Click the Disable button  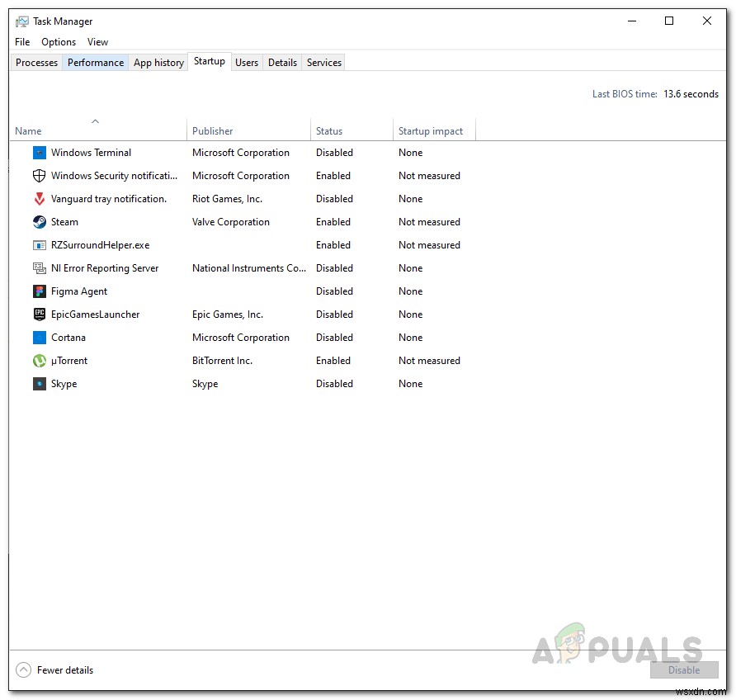684,670
